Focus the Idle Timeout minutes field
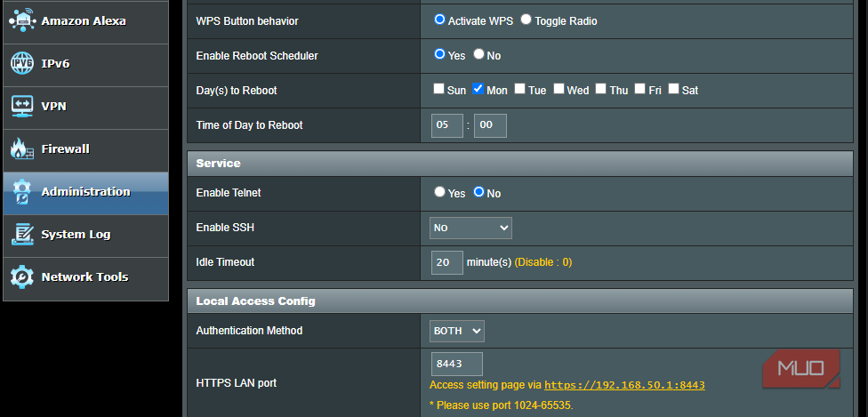Screen dimensions: 868x417 click(x=446, y=262)
